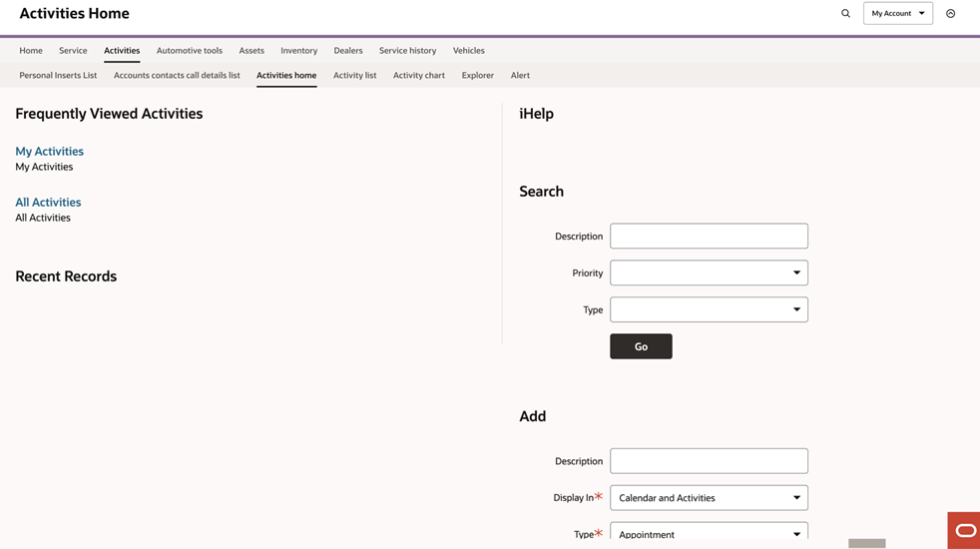Image resolution: width=980 pixels, height=549 pixels.
Task: Open the Activity chart subtab
Action: pos(418,76)
